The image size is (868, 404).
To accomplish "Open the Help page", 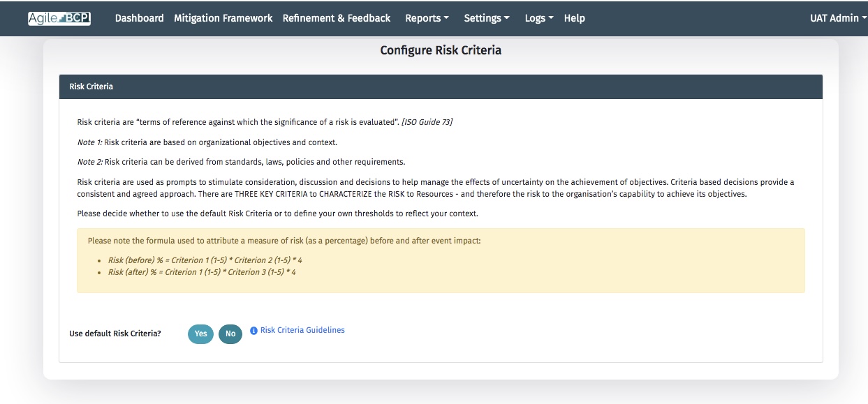I will tap(574, 18).
